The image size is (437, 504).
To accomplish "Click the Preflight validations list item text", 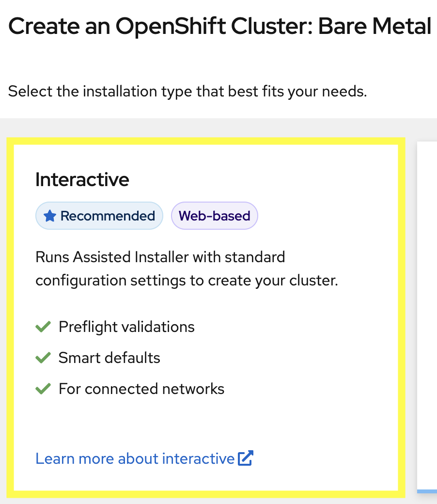I will point(126,327).
